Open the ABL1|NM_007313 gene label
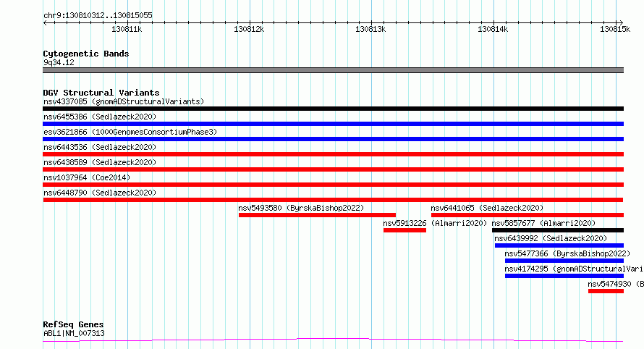Image resolution: width=644 pixels, height=349 pixels. click(74, 333)
